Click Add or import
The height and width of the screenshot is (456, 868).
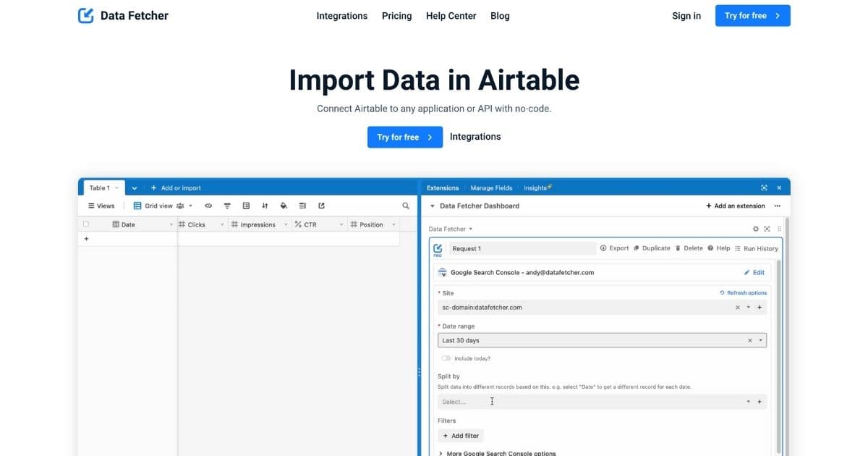pos(176,188)
